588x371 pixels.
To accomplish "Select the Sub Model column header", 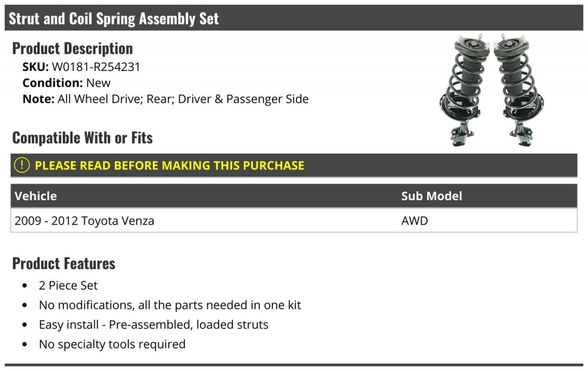I will pyautogui.click(x=432, y=196).
